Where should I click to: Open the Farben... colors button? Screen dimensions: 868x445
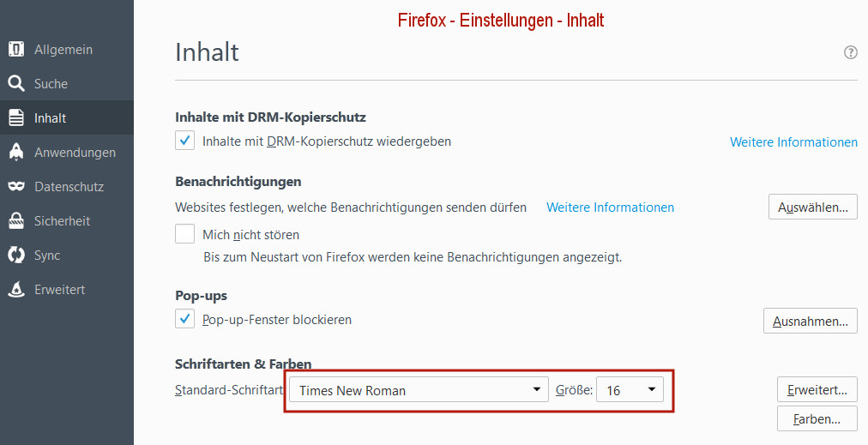(x=817, y=419)
